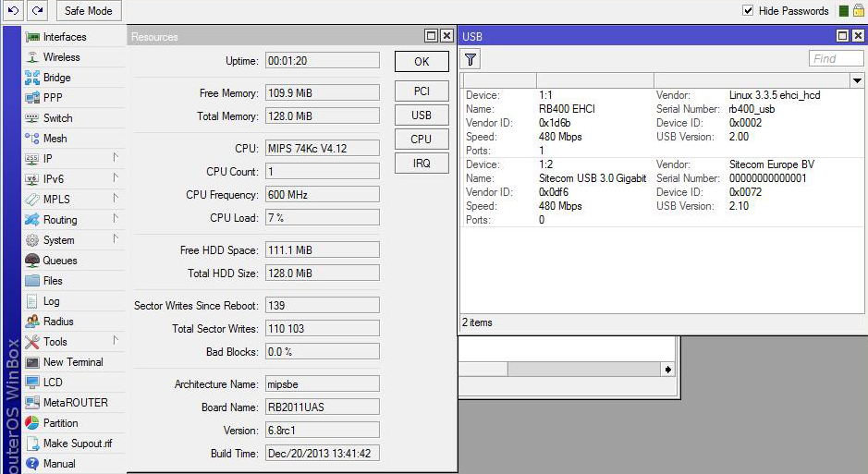Viewport: 868px width, 474px height.
Task: Open the Switch menu icon
Action: tap(32, 118)
